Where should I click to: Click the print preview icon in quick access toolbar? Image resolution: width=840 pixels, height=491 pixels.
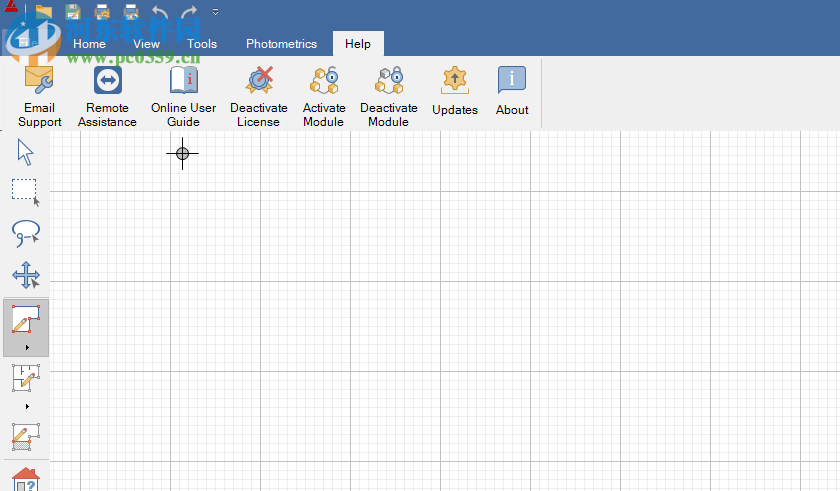(x=131, y=11)
